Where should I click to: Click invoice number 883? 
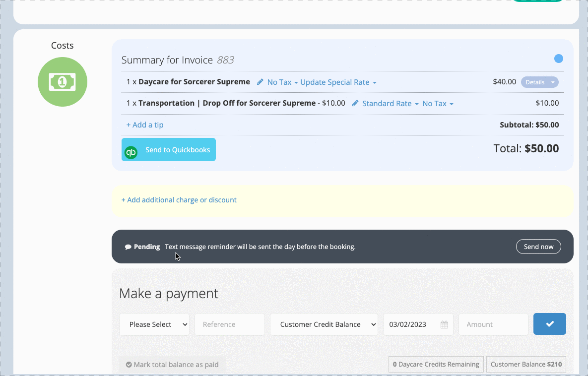pos(226,60)
